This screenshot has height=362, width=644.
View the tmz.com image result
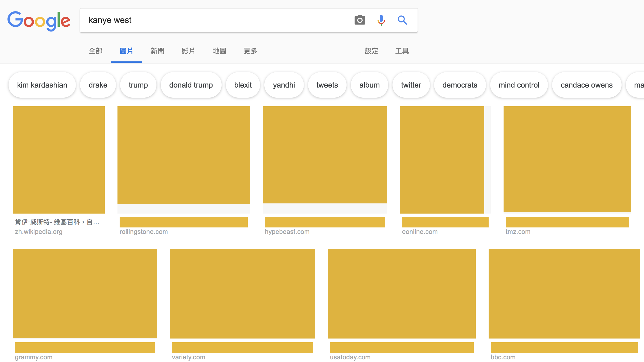(x=567, y=159)
